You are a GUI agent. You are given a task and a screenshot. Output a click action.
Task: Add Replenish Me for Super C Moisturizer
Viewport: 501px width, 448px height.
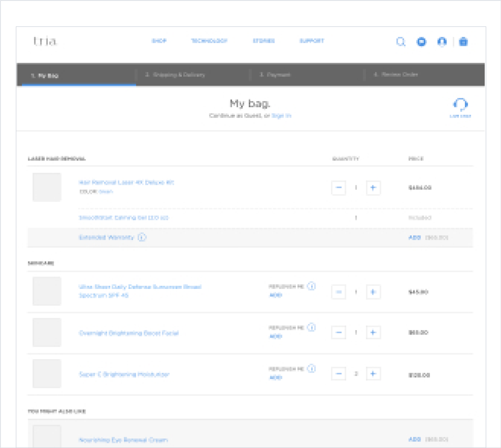(x=276, y=378)
